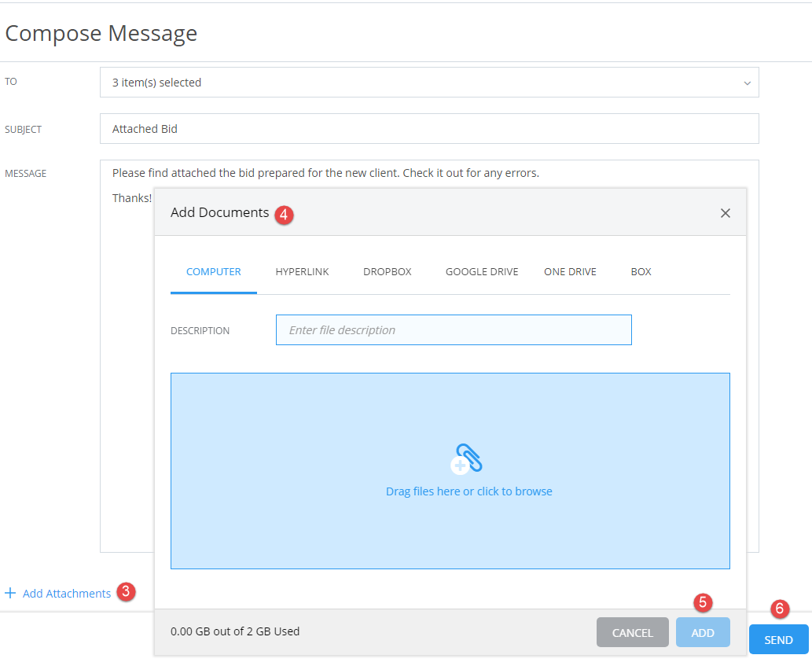Screen dimensions: 812x666
Task: Select the BOX tab
Action: click(641, 271)
